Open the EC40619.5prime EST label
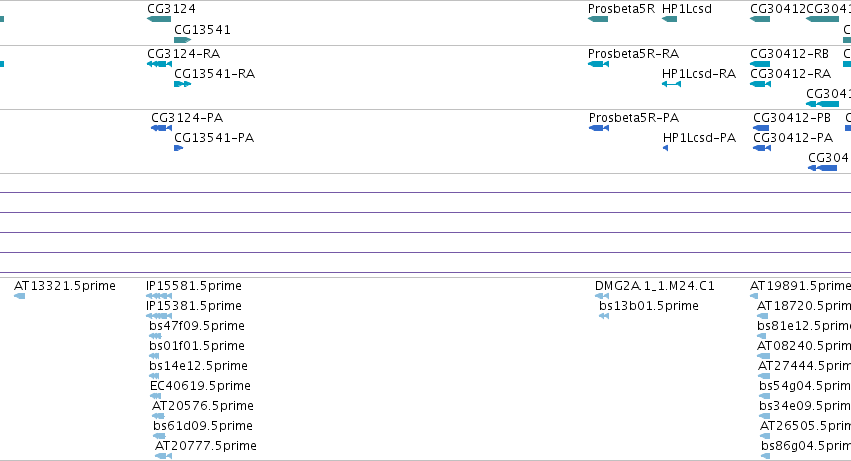Image resolution: width=851 pixels, height=461 pixels. tap(200, 386)
